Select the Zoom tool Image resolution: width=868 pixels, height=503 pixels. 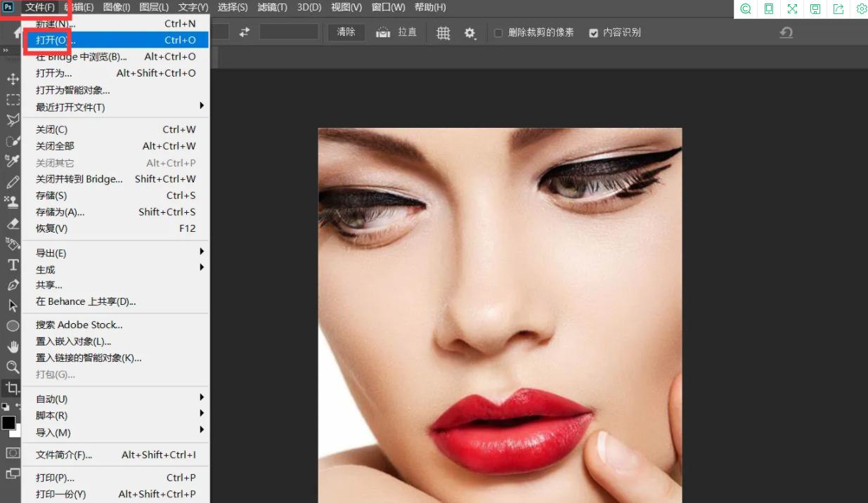[12, 367]
